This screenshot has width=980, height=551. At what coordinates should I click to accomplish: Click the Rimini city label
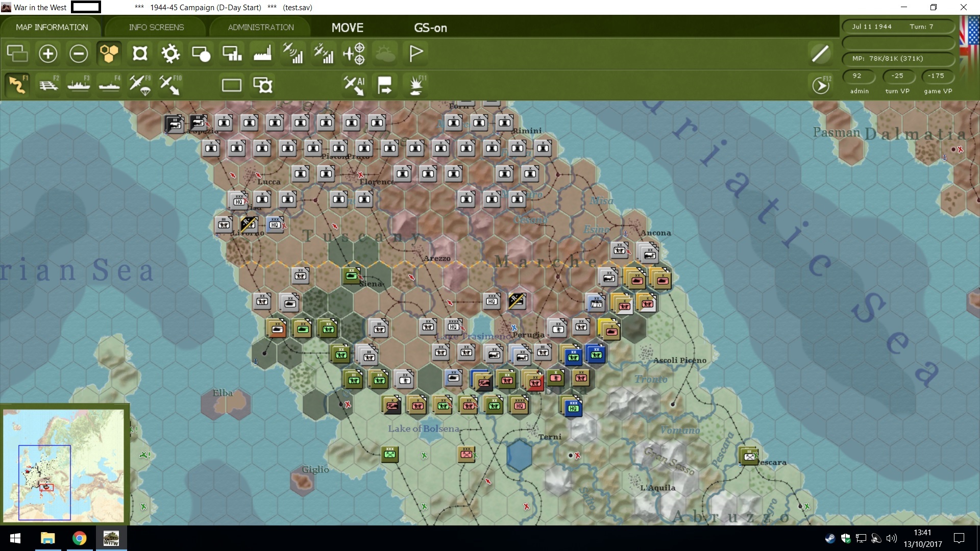[527, 131]
